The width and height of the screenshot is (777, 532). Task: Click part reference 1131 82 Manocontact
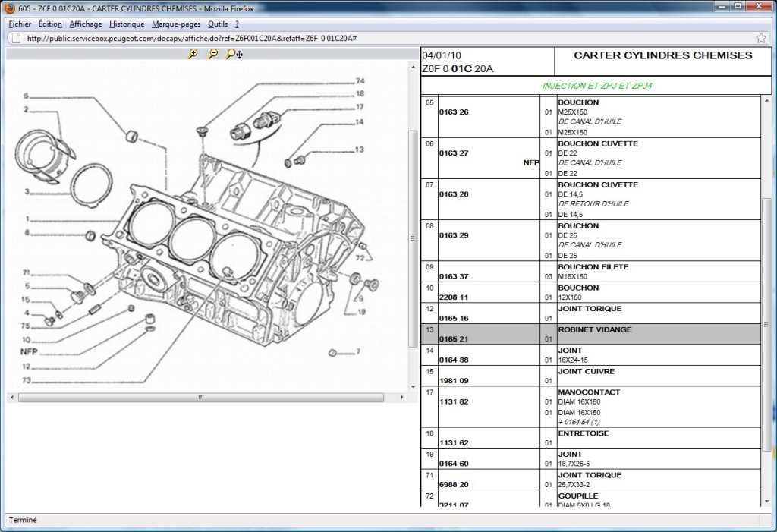454,401
